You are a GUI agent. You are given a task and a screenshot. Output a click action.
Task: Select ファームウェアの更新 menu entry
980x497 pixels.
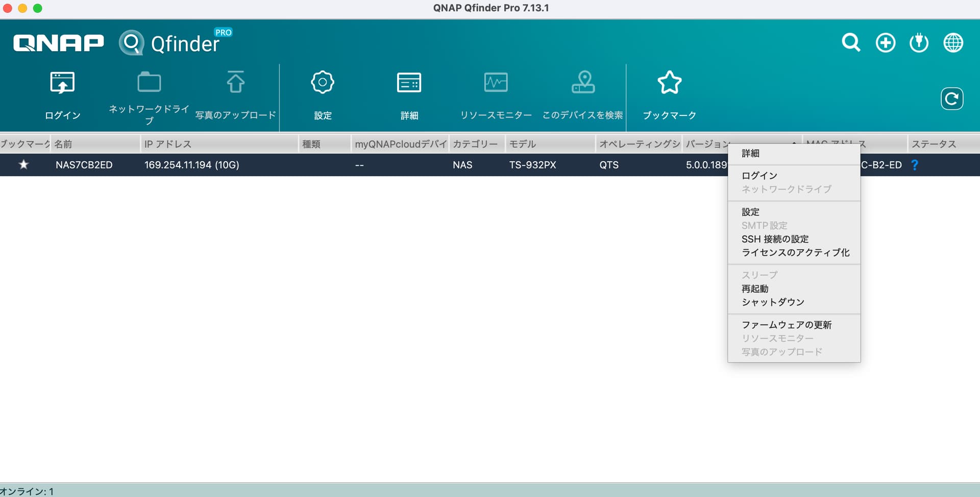786,325
